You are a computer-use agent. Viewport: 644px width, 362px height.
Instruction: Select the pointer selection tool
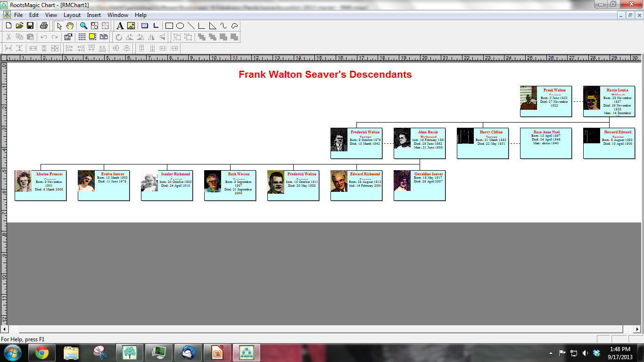pyautogui.click(x=58, y=26)
